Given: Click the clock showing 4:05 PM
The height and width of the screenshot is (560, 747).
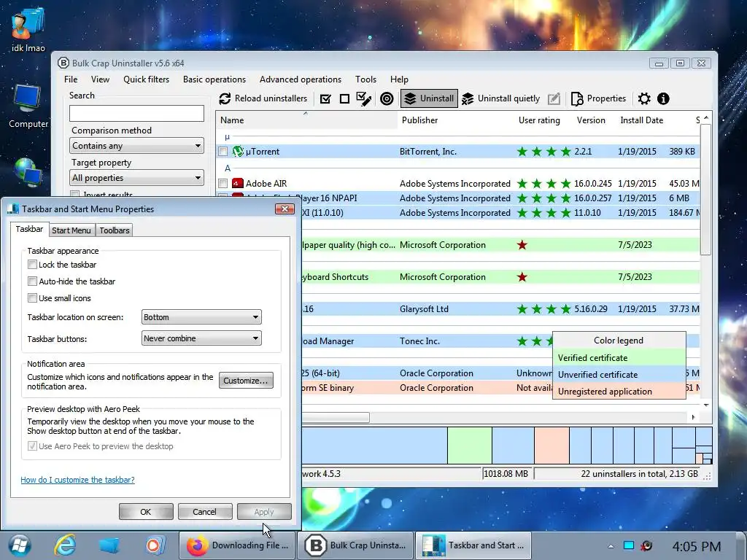Looking at the screenshot, I should click(696, 546).
